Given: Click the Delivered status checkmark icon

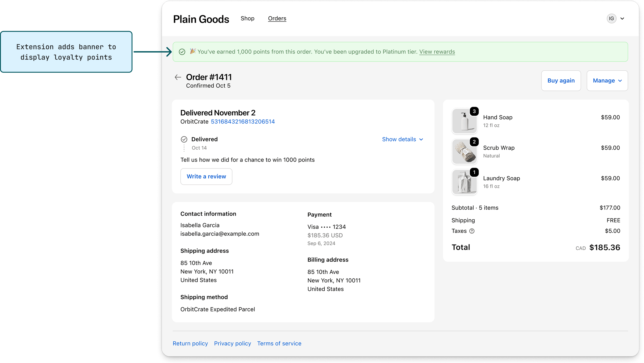Looking at the screenshot, I should [x=184, y=139].
